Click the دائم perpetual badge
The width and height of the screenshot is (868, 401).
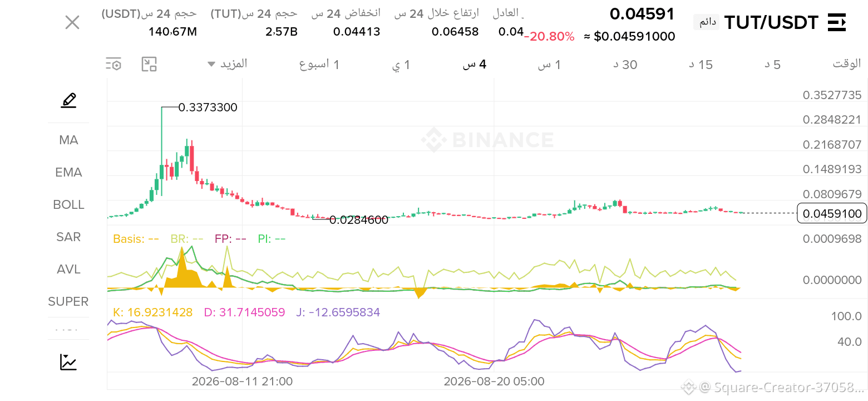pyautogui.click(x=707, y=23)
